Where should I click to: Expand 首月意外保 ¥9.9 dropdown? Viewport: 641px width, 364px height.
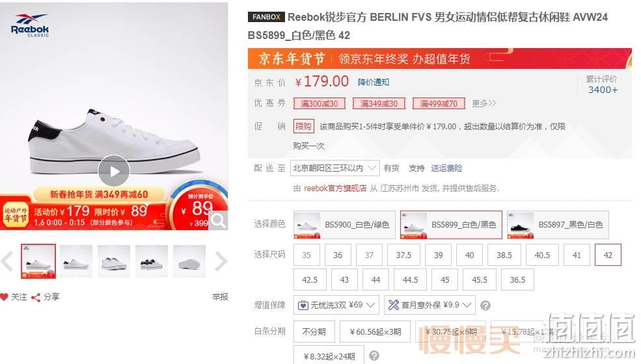coord(430,305)
